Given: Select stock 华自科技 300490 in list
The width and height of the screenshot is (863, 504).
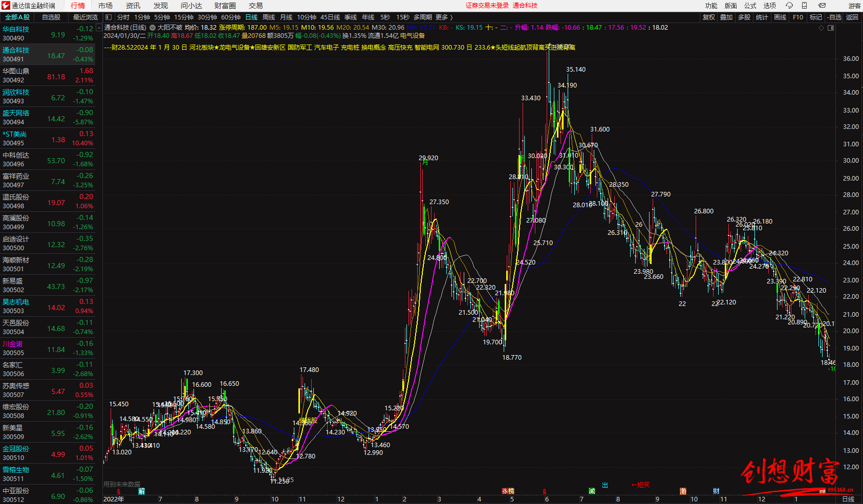Looking at the screenshot, I should point(48,34).
